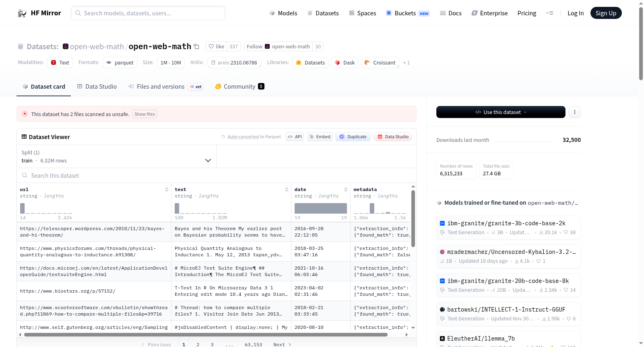Screen dimensions: 644x347
Task: Click the Sign Up button
Action: 606,13
